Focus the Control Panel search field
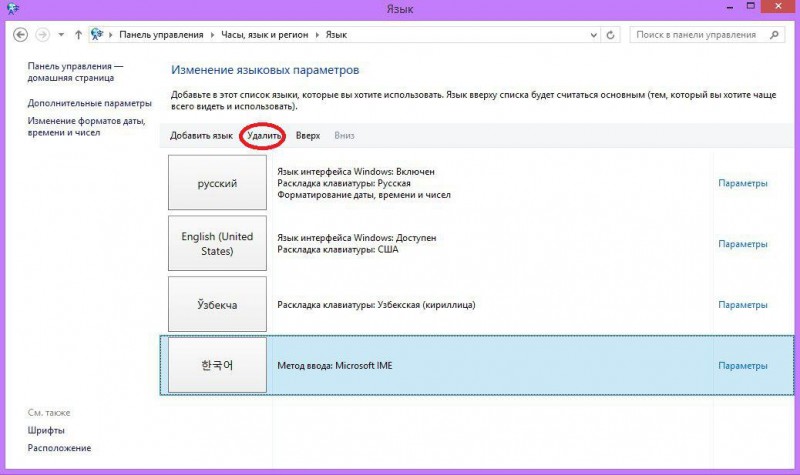The height and width of the screenshot is (475, 800). click(x=707, y=35)
